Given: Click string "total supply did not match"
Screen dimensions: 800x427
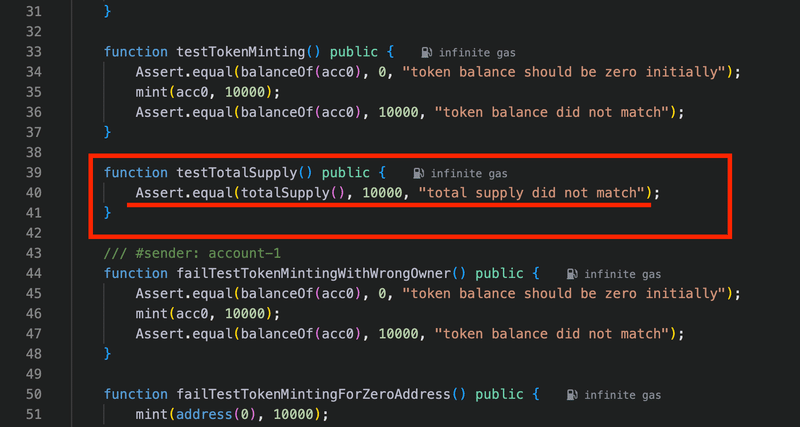Looking at the screenshot, I should tap(532, 193).
